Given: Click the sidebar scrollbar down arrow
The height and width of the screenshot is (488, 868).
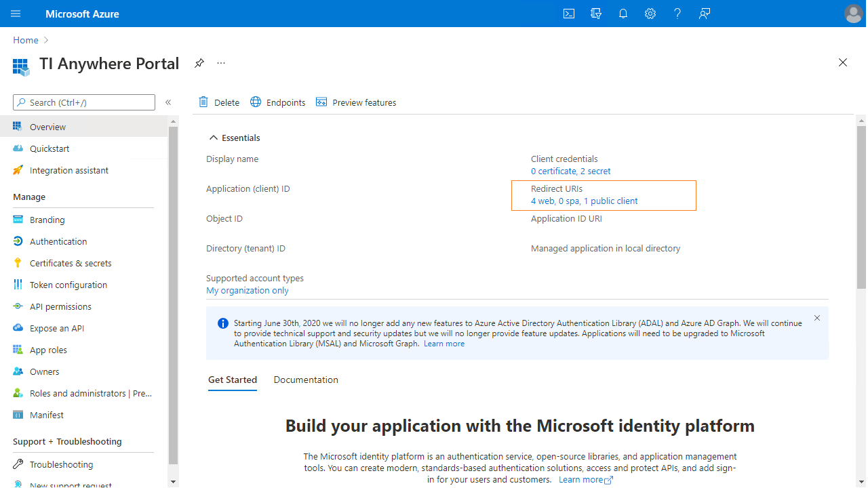Looking at the screenshot, I should (x=173, y=481).
